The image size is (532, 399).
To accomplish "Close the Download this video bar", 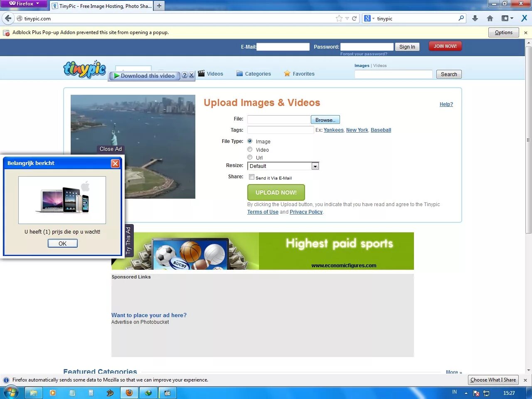I will (191, 75).
